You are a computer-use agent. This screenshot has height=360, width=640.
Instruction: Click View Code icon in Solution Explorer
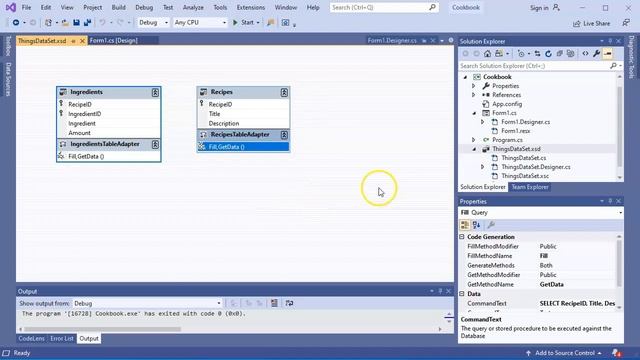585,53
